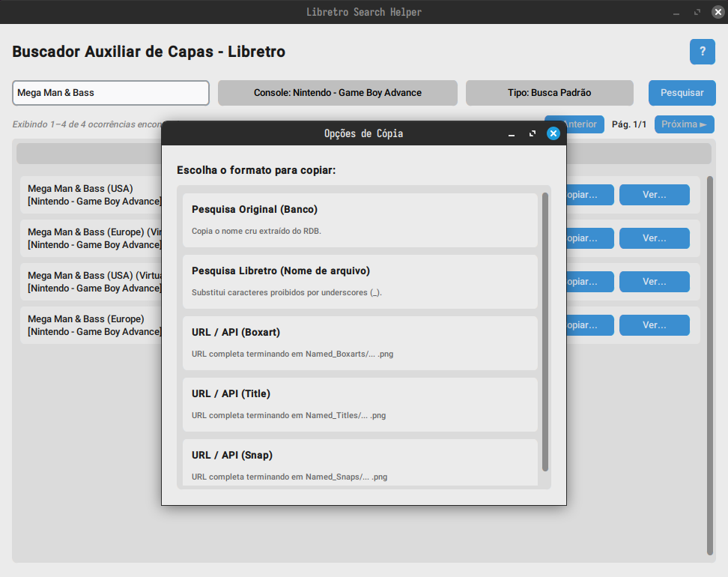Choose the URL / API (Snap) format
This screenshot has width=728, height=577.
coord(360,462)
